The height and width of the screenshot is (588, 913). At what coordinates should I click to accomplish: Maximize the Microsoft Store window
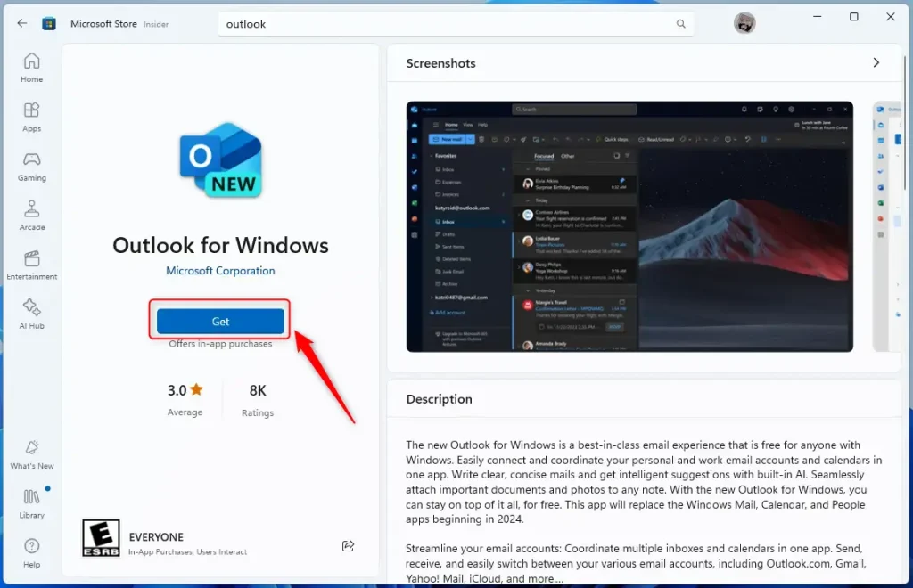(853, 16)
